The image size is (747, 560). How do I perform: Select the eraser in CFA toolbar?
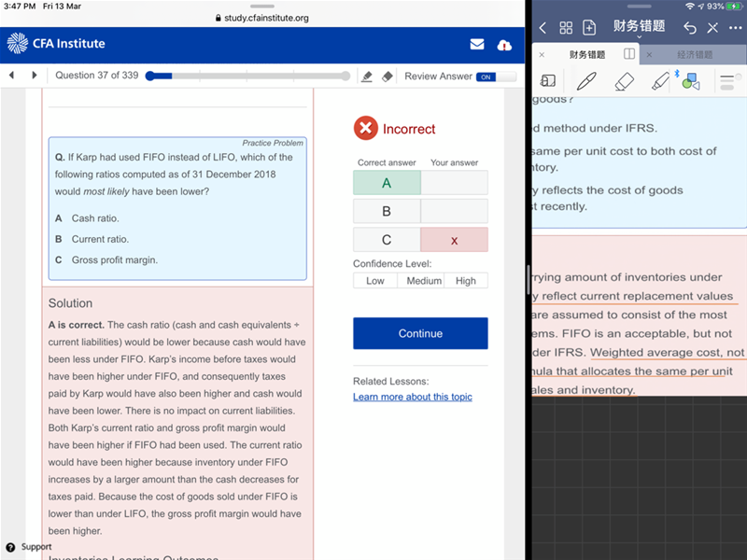click(x=388, y=77)
